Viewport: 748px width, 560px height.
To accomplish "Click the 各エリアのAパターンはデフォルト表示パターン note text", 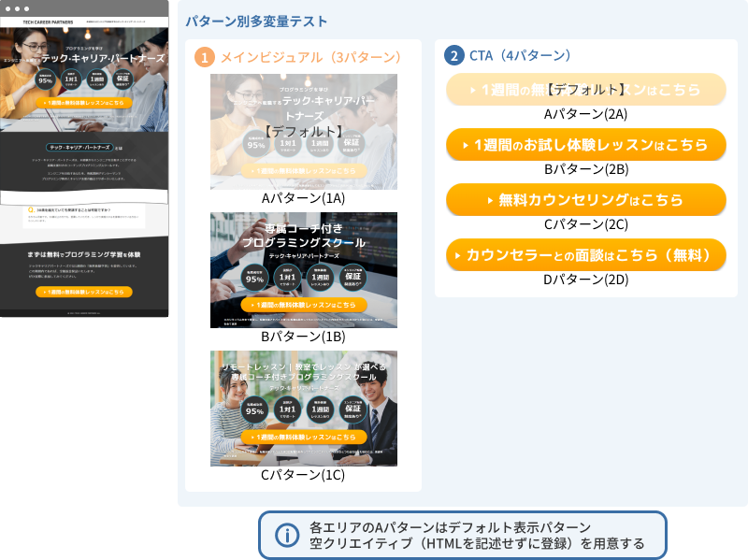I will 451,527.
